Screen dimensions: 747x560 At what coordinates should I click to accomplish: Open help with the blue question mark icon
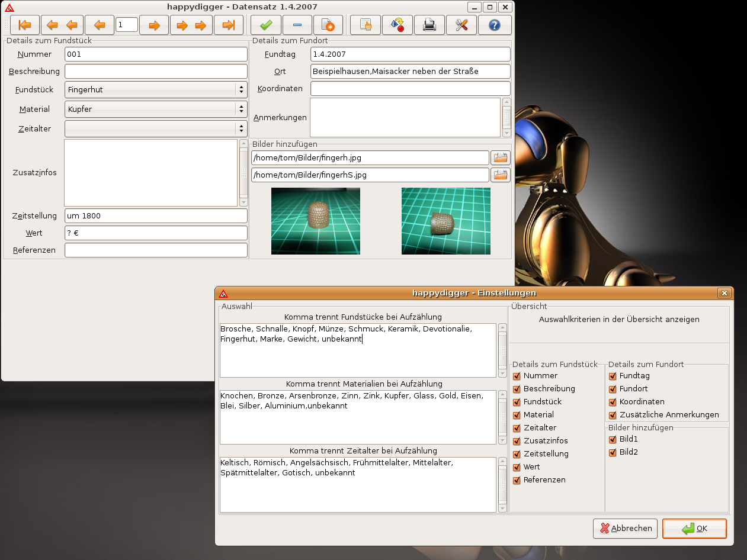[495, 25]
